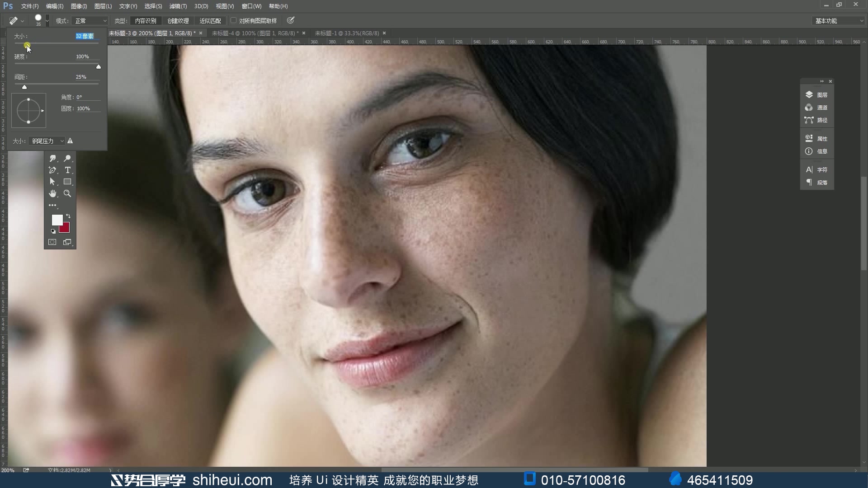The width and height of the screenshot is (868, 488).
Task: Select the Path Selection arrow tool
Action: [x=52, y=182]
